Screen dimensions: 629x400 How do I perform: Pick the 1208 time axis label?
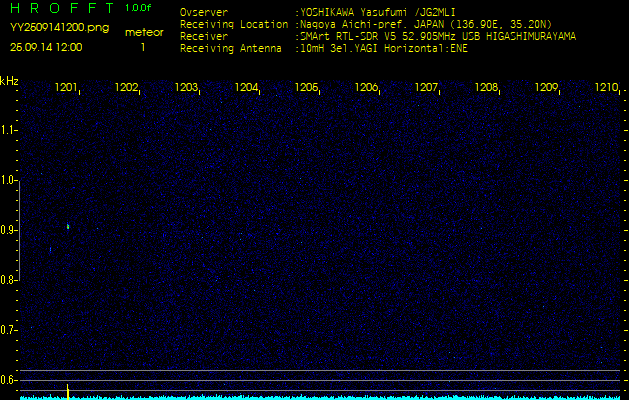coord(487,88)
